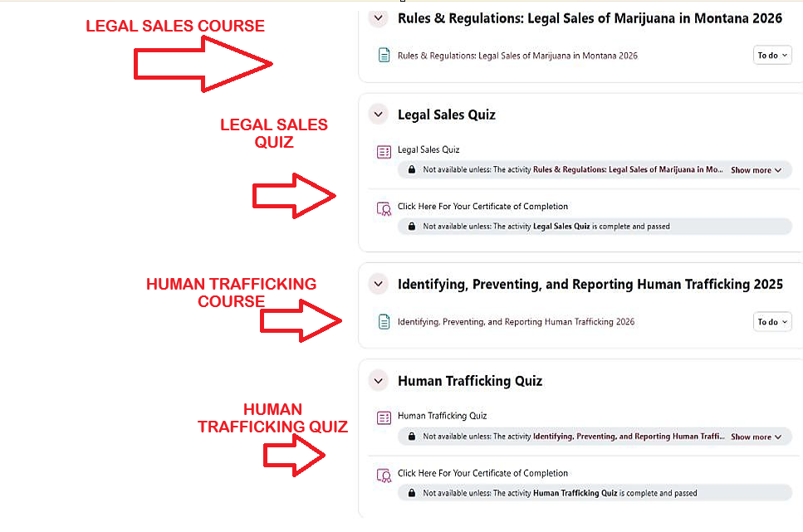Select the quiz icon next to Legal Sales Quiz
The image size is (803, 532).
click(x=383, y=151)
